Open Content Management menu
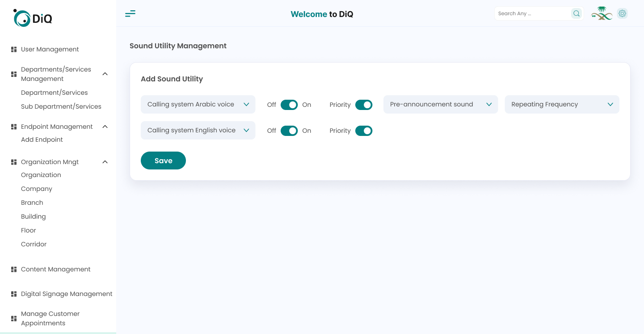 (56, 270)
